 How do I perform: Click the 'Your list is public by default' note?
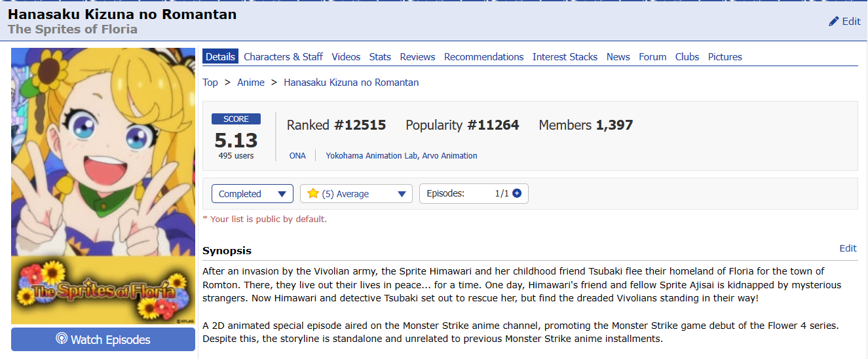tap(265, 219)
